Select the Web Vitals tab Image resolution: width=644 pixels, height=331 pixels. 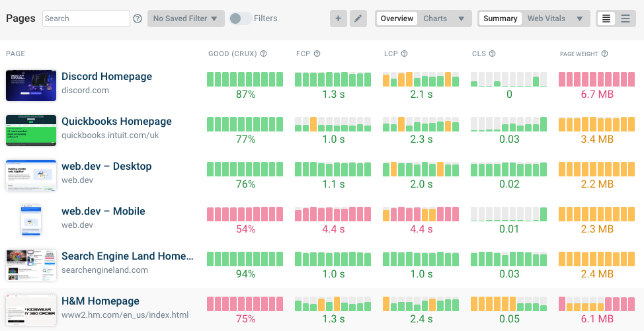pyautogui.click(x=546, y=18)
